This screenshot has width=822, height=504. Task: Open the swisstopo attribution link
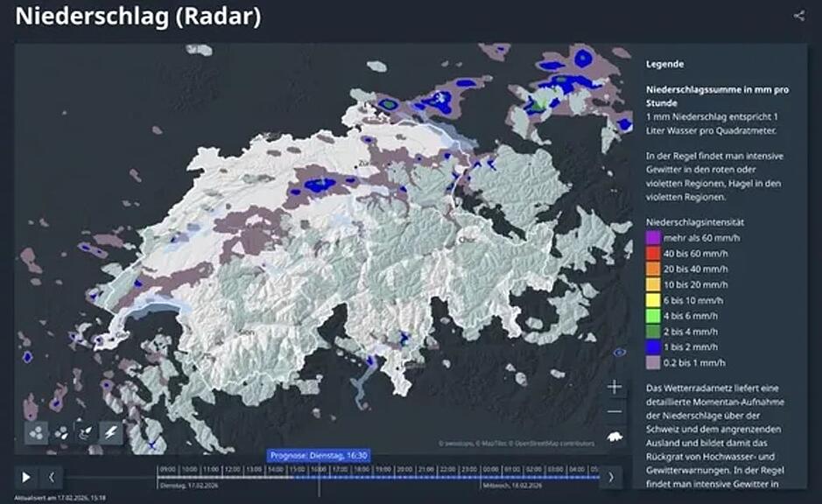(x=454, y=444)
